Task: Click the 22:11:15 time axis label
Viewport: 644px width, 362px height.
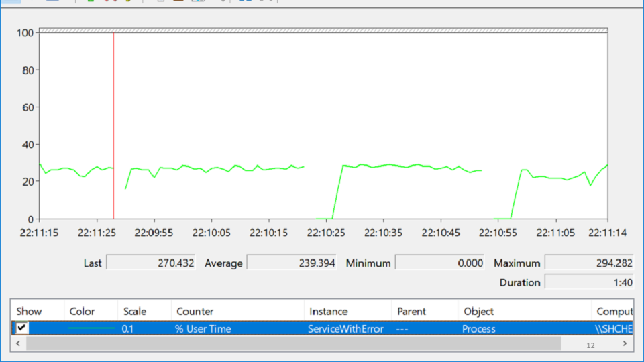Action: point(39,233)
